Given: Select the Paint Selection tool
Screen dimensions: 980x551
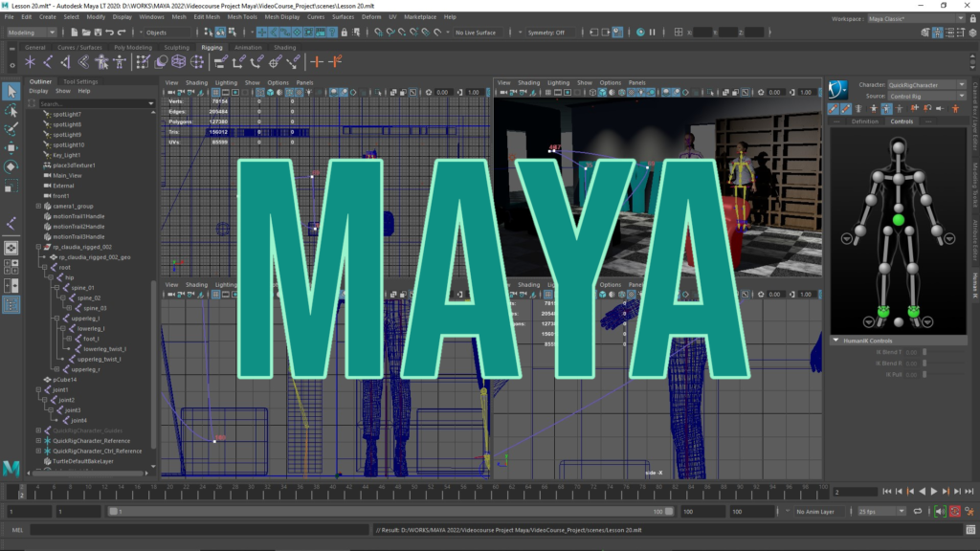Looking at the screenshot, I should (x=11, y=129).
